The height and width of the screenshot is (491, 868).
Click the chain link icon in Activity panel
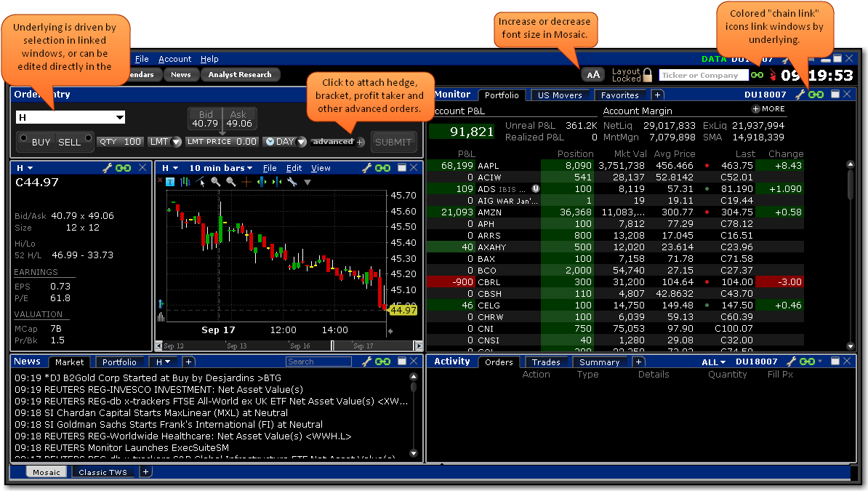[806, 362]
